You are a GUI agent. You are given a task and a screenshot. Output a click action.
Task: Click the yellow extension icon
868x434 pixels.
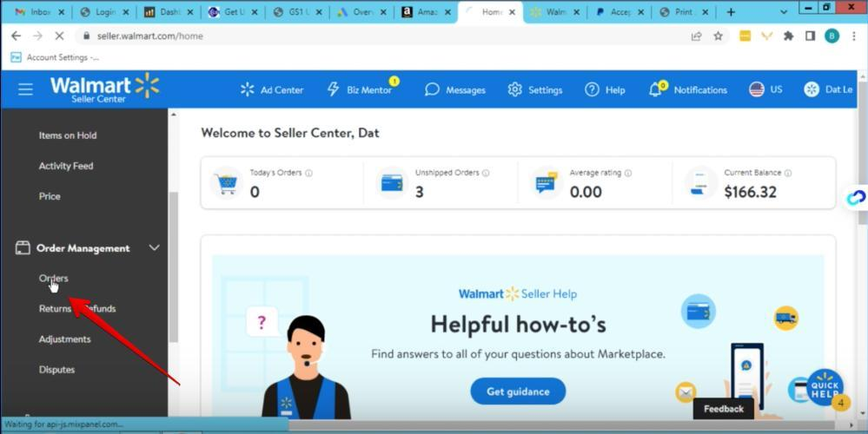click(x=745, y=36)
